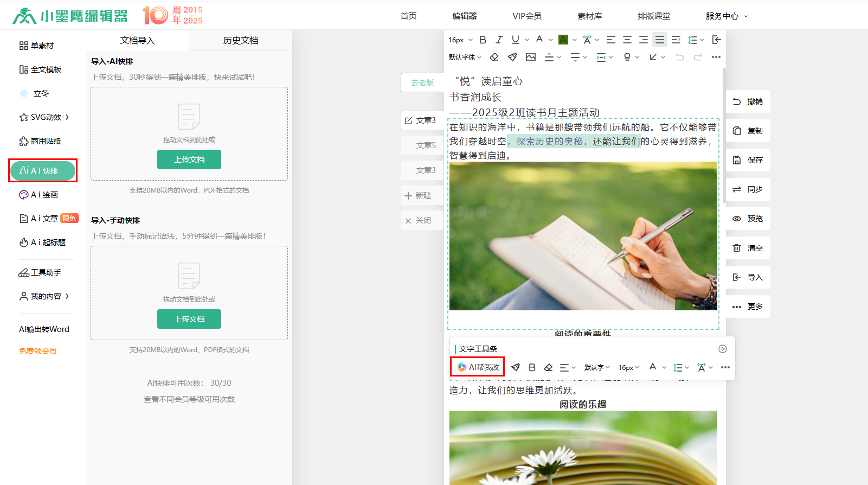Click the 清空 trash icon
Viewport: 868px width, 485px height.
(737, 248)
